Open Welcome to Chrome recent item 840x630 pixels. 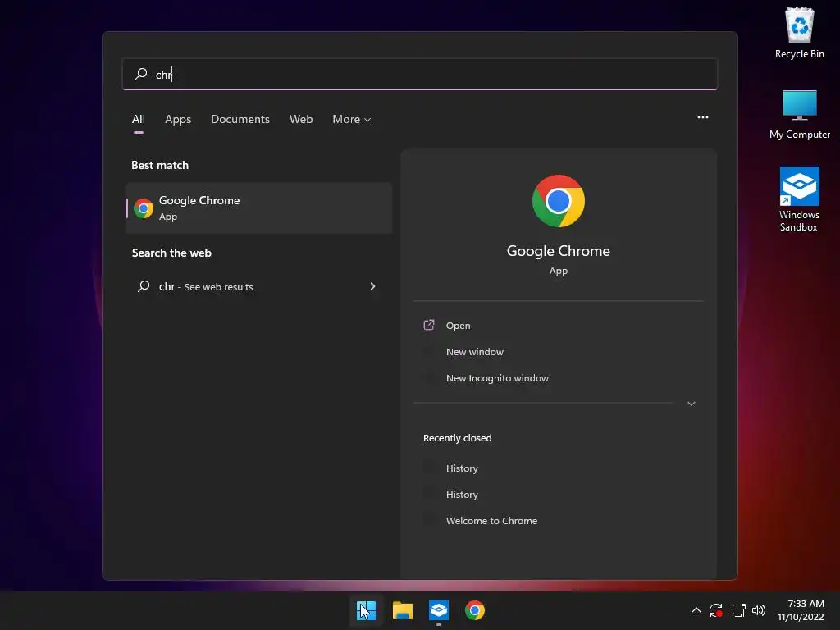coord(491,521)
